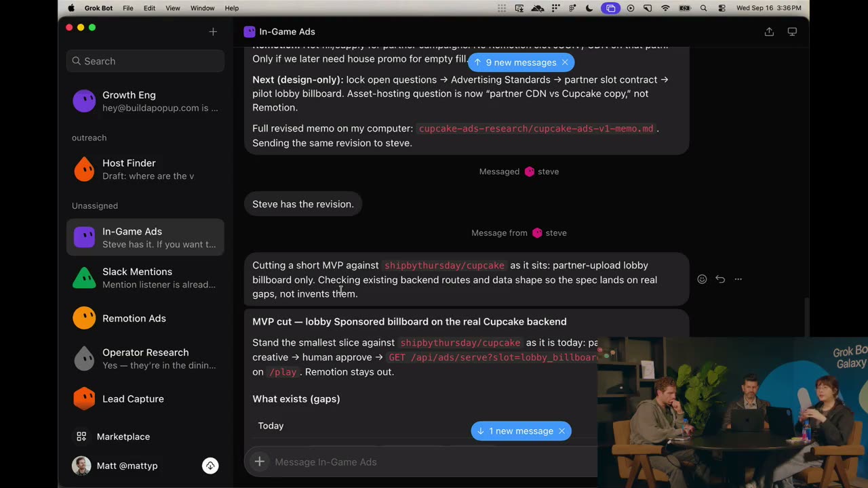868x488 pixels.
Task: Open the Marketplace entry in sidebar
Action: coord(145,436)
